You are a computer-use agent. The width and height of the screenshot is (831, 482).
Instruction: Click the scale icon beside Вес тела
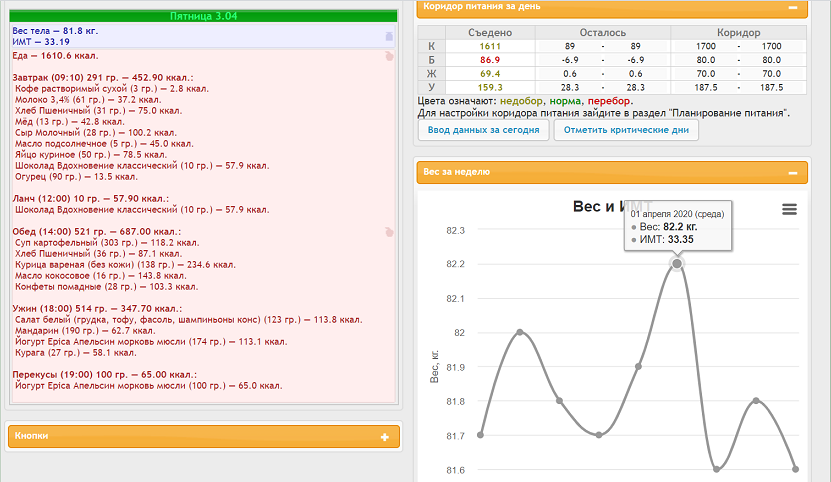pos(389,36)
